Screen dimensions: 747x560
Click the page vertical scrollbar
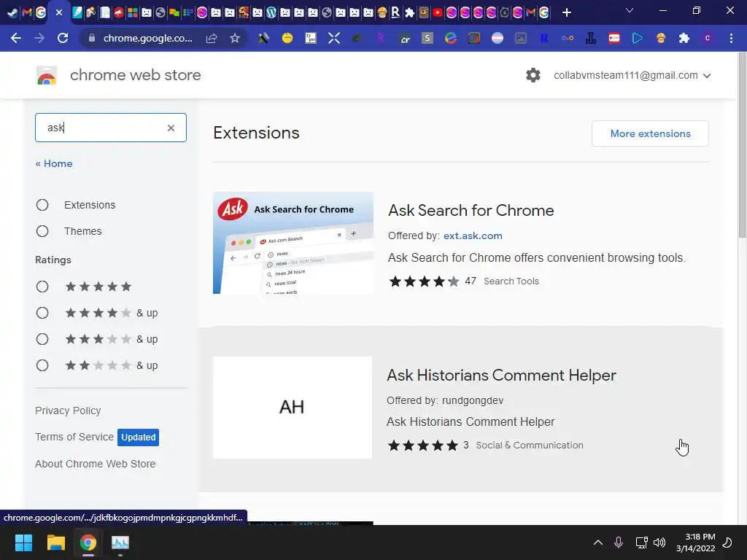coord(742,145)
